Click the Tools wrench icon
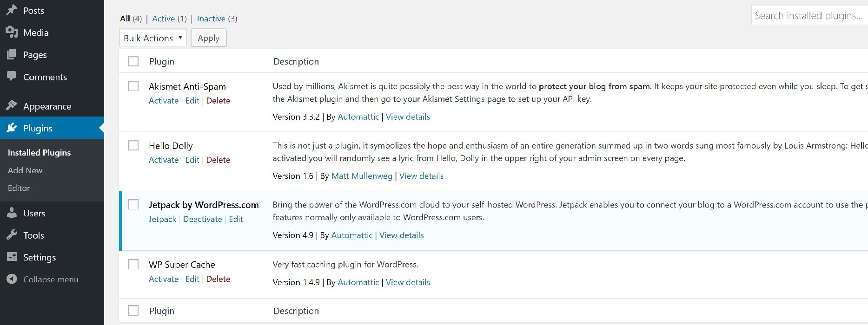This screenshot has width=868, height=325. tap(11, 235)
